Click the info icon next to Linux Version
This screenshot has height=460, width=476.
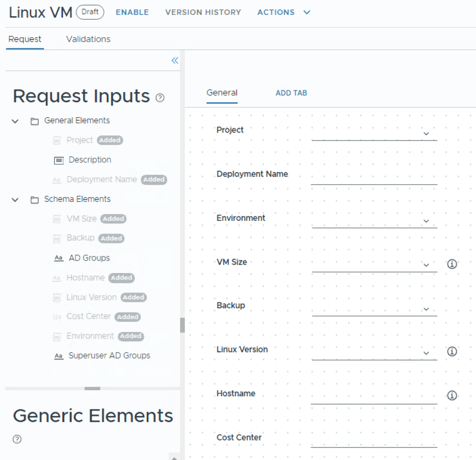(x=452, y=352)
